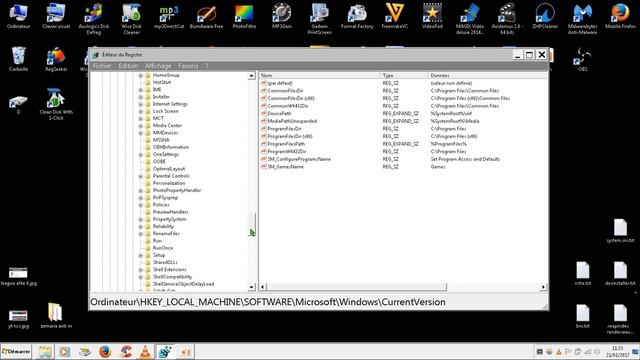Open leagoo elite 6.jpg desktop file
Screen dimensions: 640x360
(x=18, y=276)
